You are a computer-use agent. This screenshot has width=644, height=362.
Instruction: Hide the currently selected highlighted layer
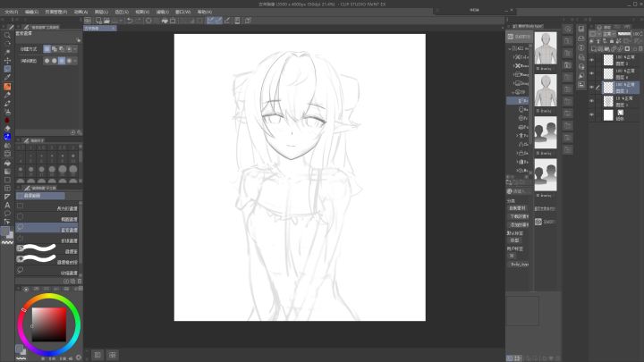coord(593,87)
